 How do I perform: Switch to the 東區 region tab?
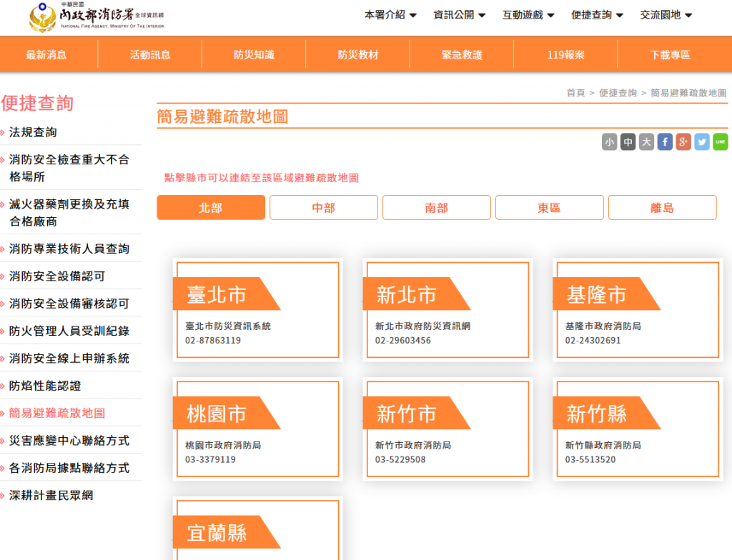coord(550,208)
